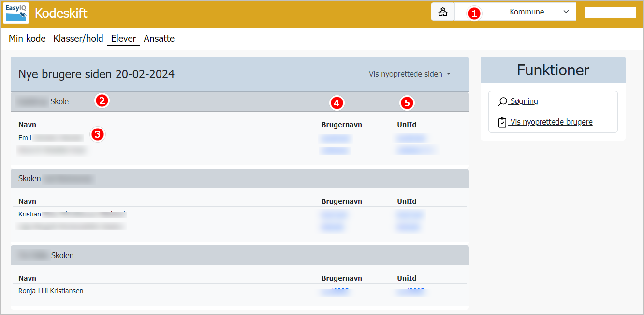Screen dimensions: 644x315
Task: Click the name starting with Emil
Action: tap(51, 138)
